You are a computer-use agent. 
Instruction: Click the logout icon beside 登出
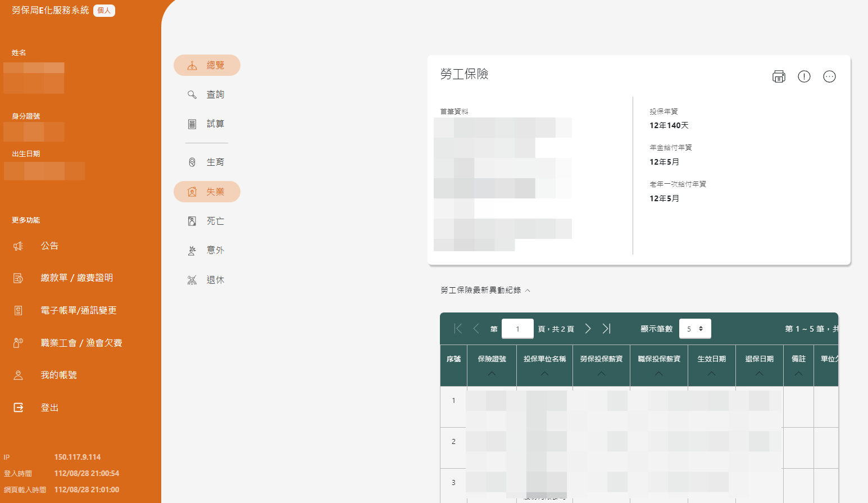19,407
